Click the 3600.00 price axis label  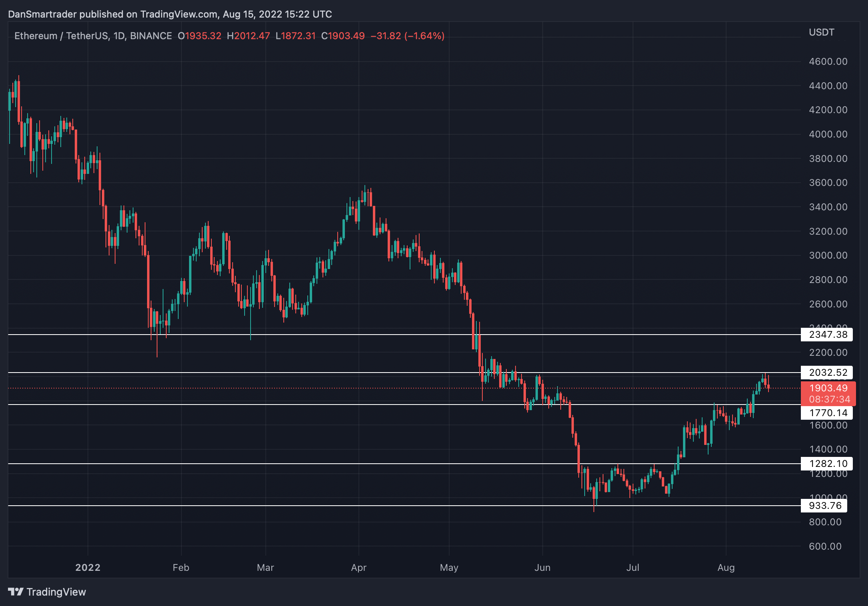[x=828, y=183]
